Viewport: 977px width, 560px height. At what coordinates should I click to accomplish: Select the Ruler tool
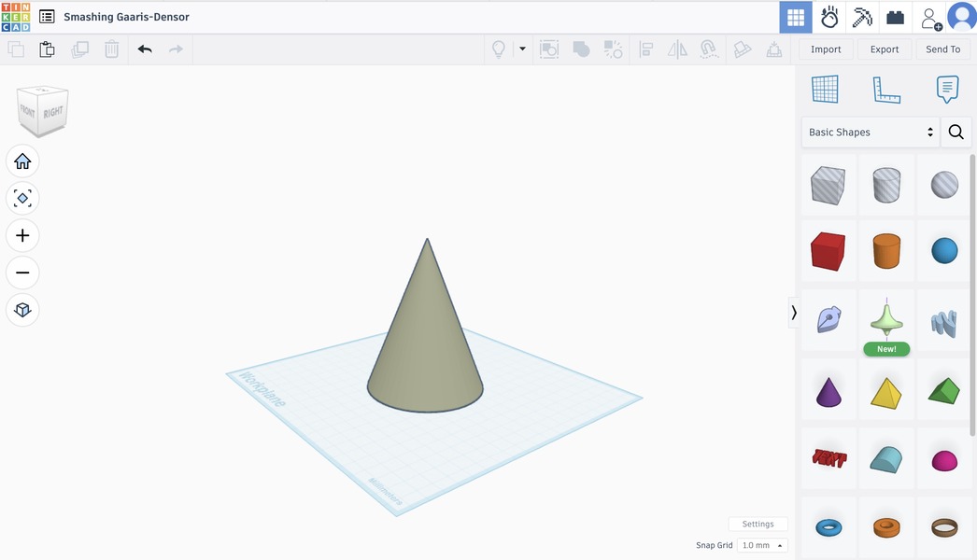(x=885, y=90)
